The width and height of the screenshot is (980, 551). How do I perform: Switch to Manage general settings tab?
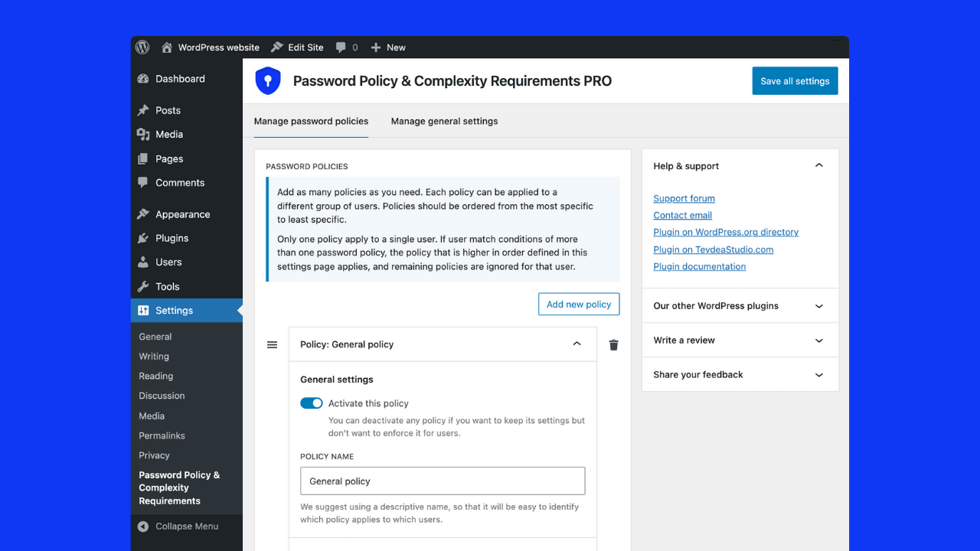point(444,121)
